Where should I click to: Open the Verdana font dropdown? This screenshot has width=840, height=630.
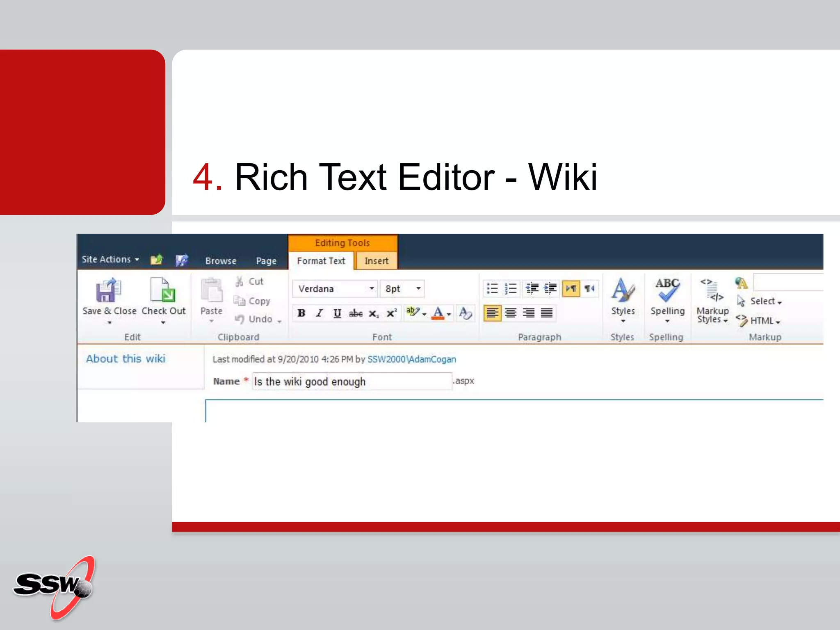[372, 288]
